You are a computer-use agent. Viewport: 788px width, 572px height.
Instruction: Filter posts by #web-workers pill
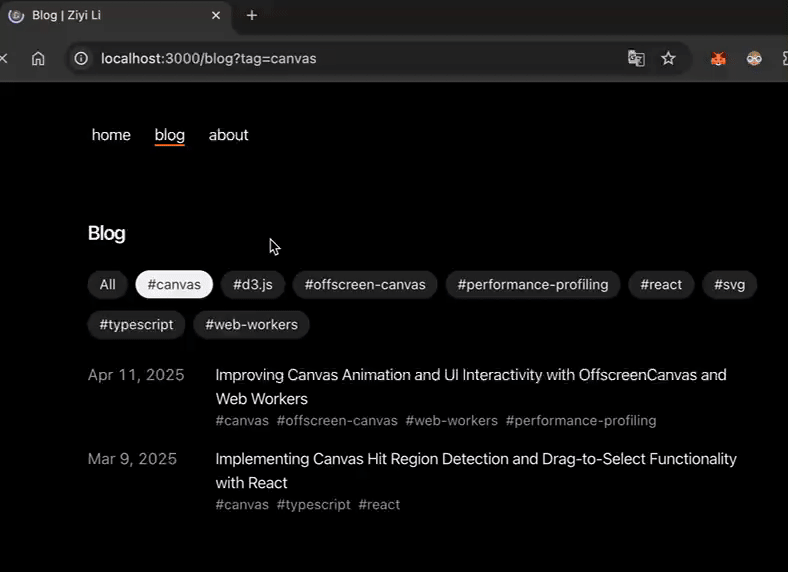(251, 325)
